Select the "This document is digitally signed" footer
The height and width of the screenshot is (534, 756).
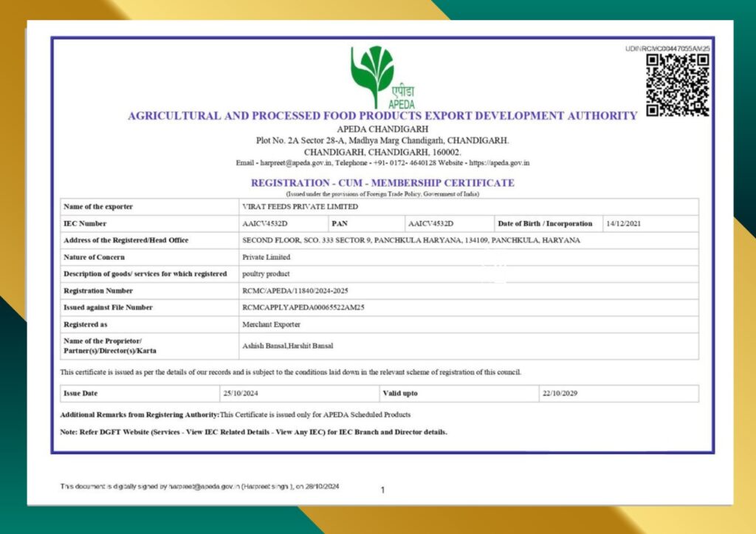pyautogui.click(x=199, y=486)
